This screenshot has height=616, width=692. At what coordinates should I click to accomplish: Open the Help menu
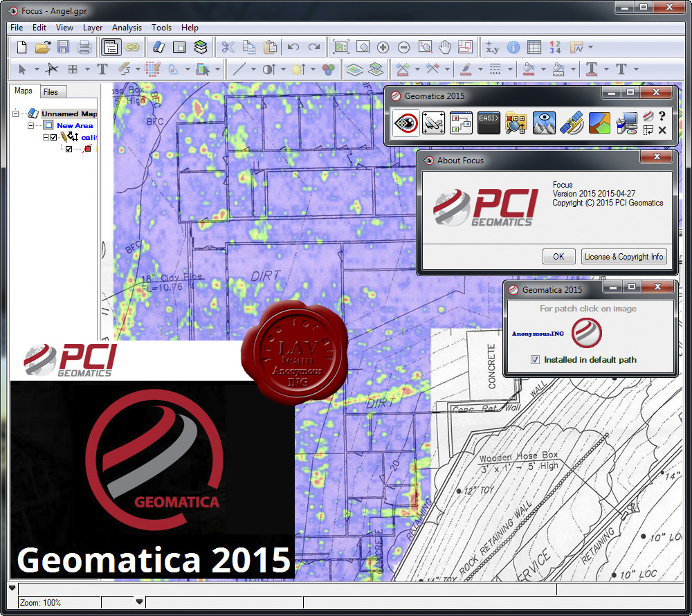tap(190, 28)
